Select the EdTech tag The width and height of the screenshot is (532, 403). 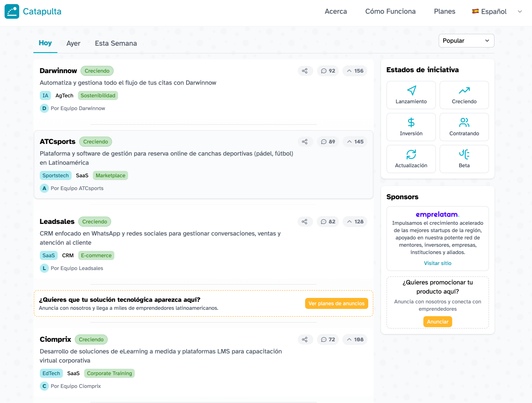pyautogui.click(x=51, y=373)
